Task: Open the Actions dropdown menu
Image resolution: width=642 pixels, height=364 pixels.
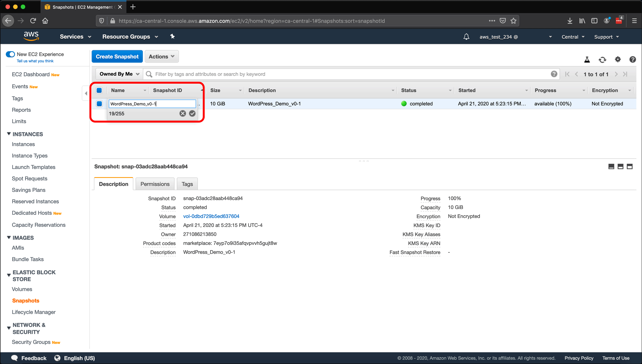Action: click(x=161, y=56)
